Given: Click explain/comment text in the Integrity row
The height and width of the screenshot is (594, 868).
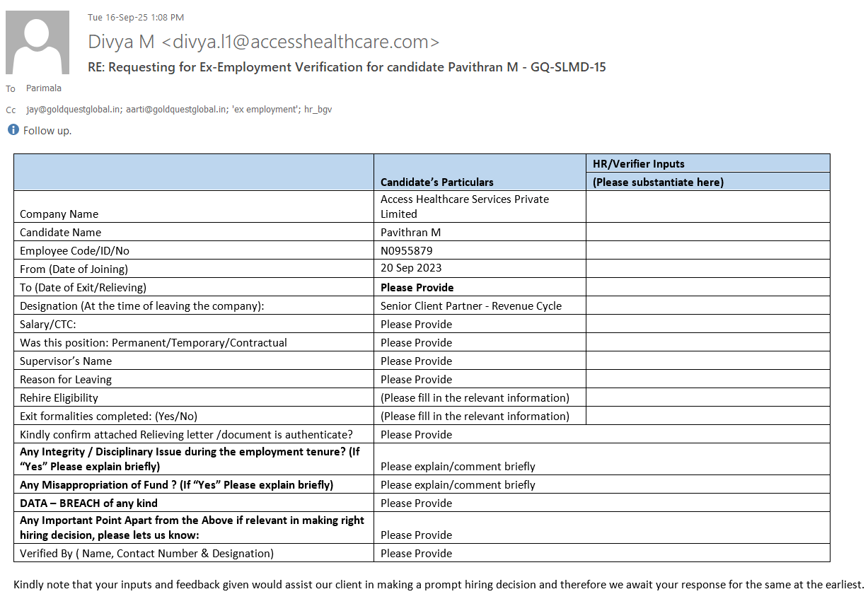Looking at the screenshot, I should [x=458, y=466].
